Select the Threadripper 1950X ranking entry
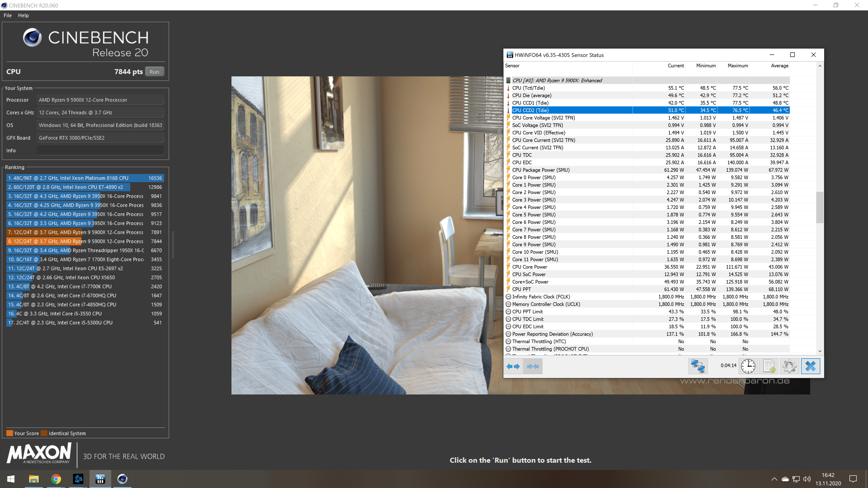Image resolution: width=868 pixels, height=488 pixels. click(x=85, y=250)
